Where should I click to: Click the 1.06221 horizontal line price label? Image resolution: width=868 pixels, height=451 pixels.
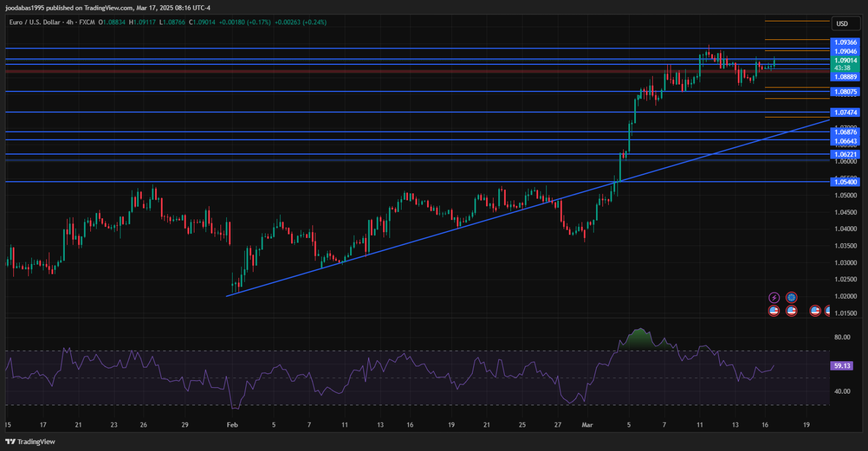[845, 155]
